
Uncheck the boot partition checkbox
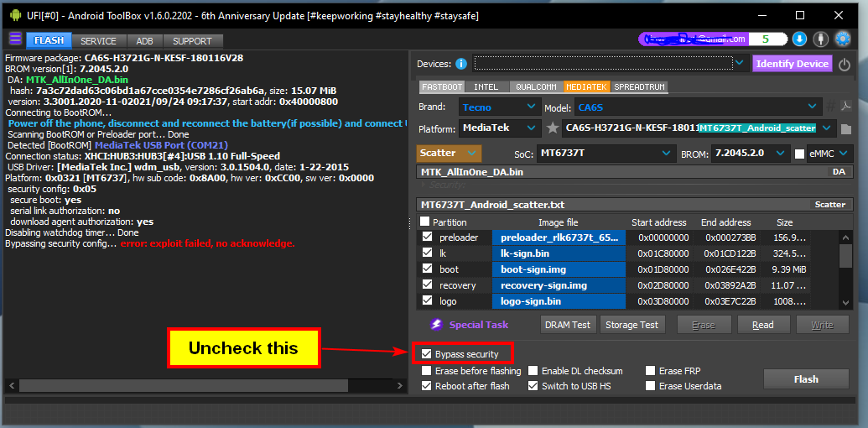[428, 269]
